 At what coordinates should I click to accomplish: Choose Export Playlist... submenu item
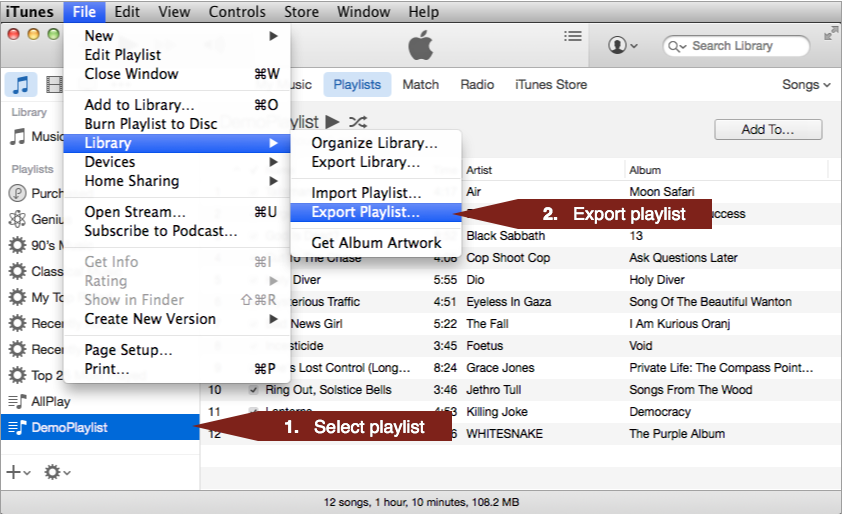tap(376, 212)
